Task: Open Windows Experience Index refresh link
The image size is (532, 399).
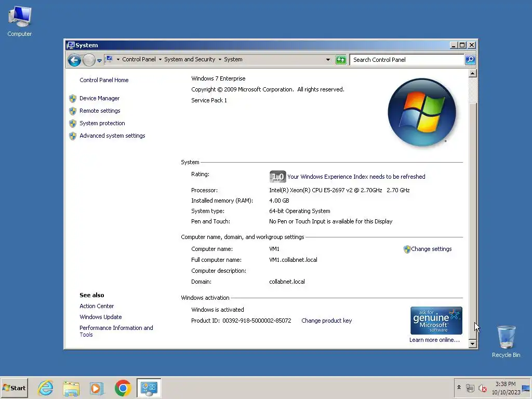Action: point(356,177)
